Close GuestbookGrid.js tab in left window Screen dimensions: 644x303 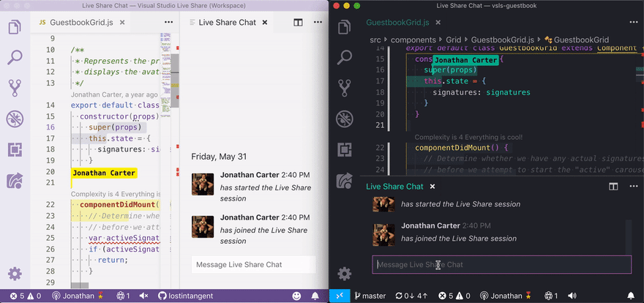[122, 23]
